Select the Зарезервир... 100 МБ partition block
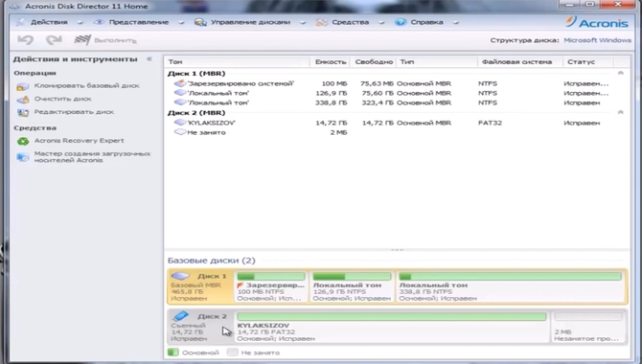Screen dimensions: 642x364 270,286
